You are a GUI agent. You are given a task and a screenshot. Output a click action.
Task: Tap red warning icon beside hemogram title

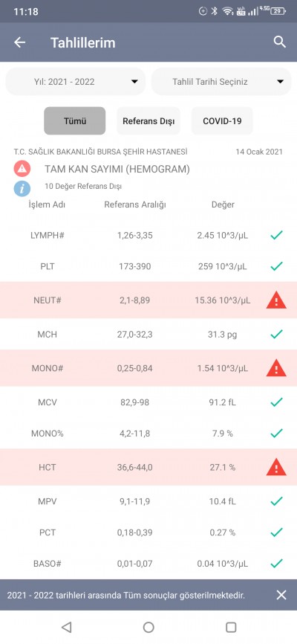click(x=22, y=169)
